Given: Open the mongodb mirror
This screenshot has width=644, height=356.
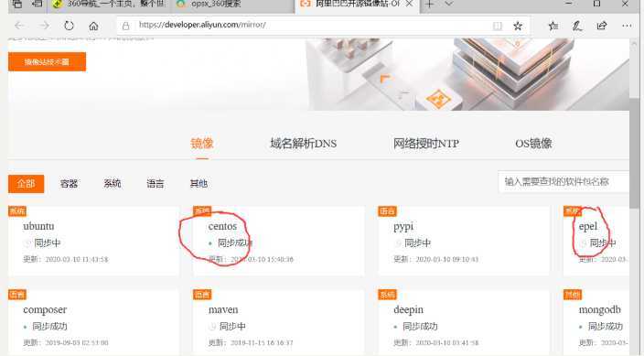Looking at the screenshot, I should tap(600, 310).
